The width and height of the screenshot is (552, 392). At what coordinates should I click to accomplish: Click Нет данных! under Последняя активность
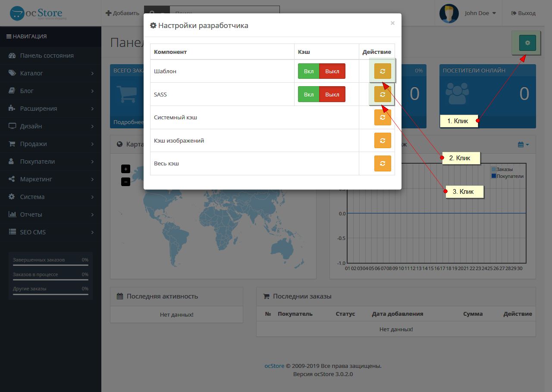click(177, 315)
